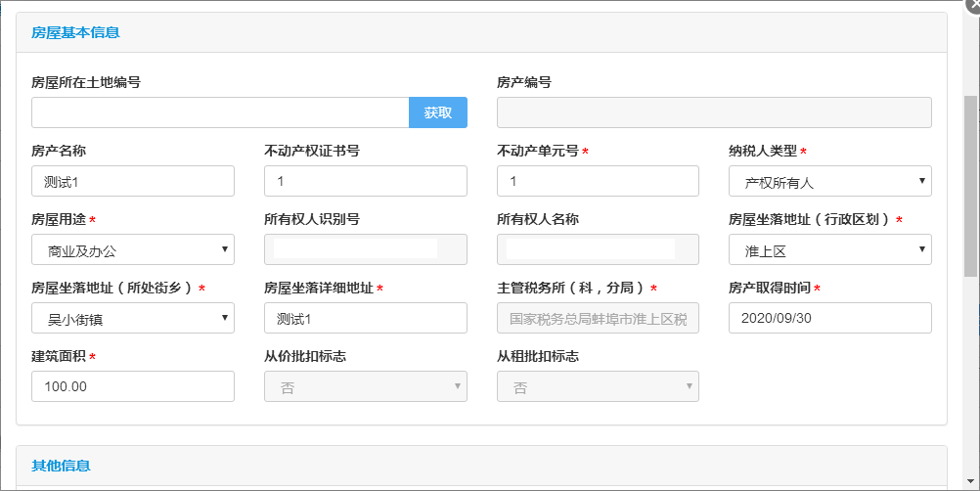Screen dimensions: 980x491
Task: Focus the 不动产权证书号 input field
Action: click(366, 181)
